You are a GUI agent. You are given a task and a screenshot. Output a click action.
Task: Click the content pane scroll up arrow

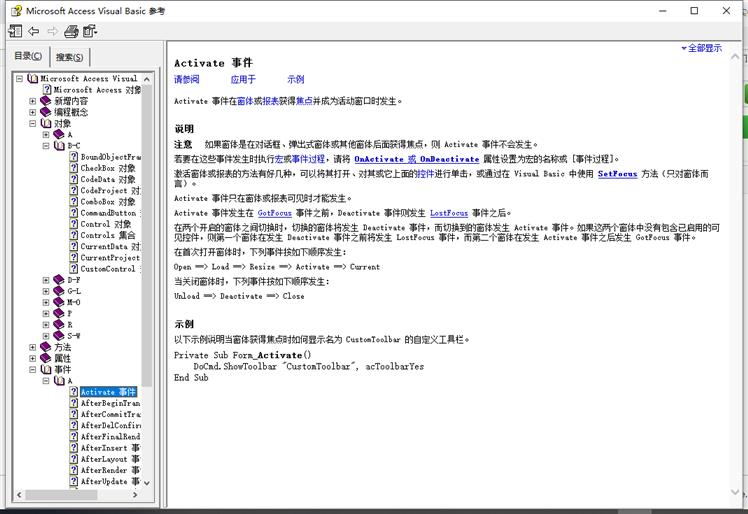[735, 57]
